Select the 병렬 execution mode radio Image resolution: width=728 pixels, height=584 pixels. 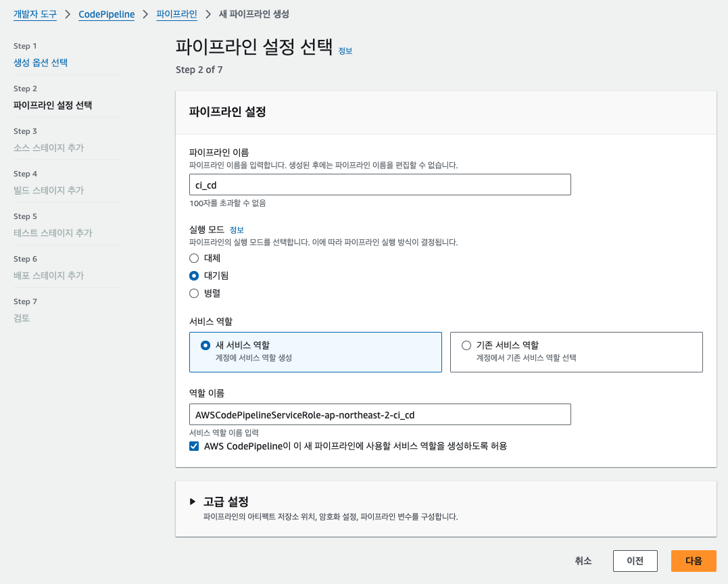tap(194, 293)
